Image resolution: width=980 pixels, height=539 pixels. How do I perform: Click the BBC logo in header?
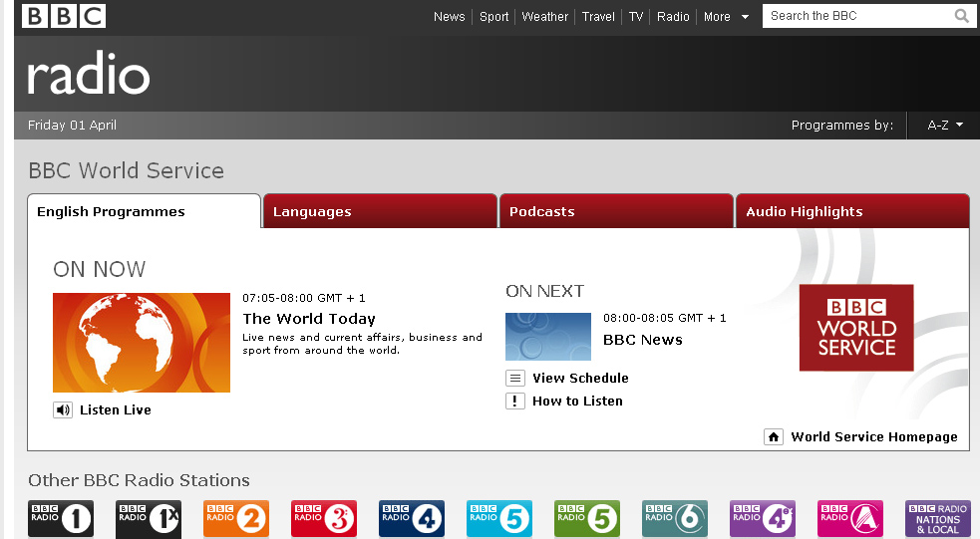pos(64,16)
